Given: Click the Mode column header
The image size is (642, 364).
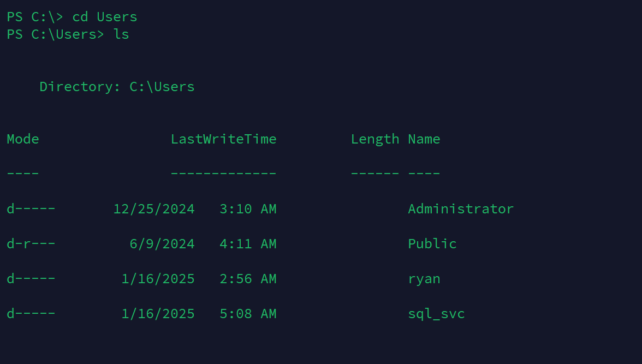Looking at the screenshot, I should coord(23,139).
